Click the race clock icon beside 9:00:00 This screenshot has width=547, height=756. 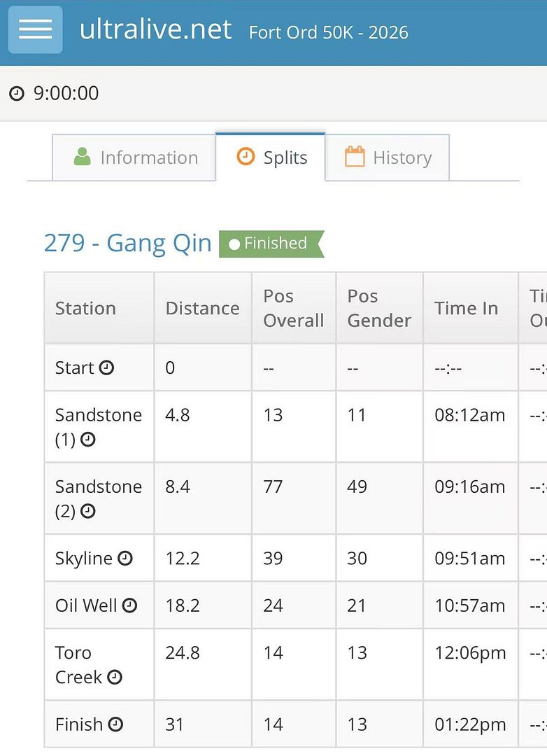[17, 93]
